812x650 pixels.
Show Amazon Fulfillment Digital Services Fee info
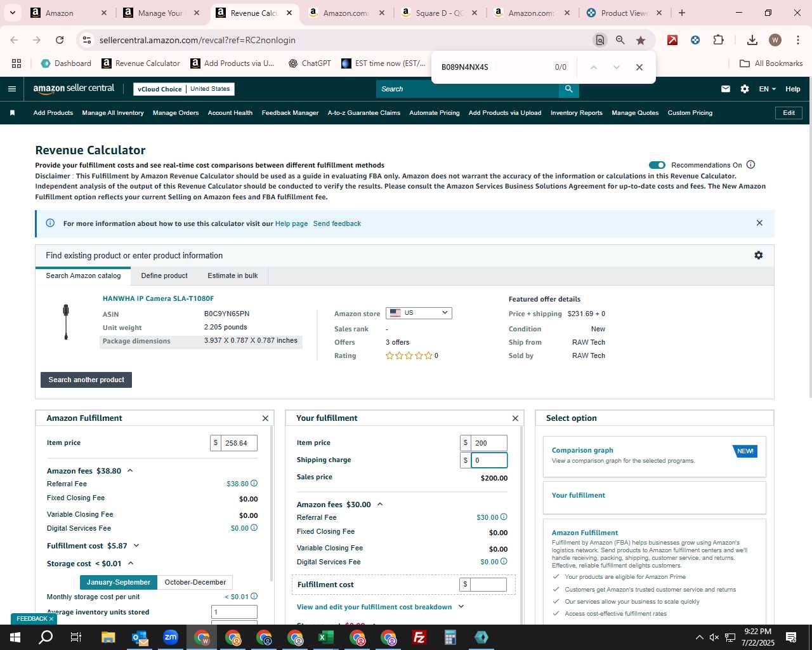[x=254, y=528]
